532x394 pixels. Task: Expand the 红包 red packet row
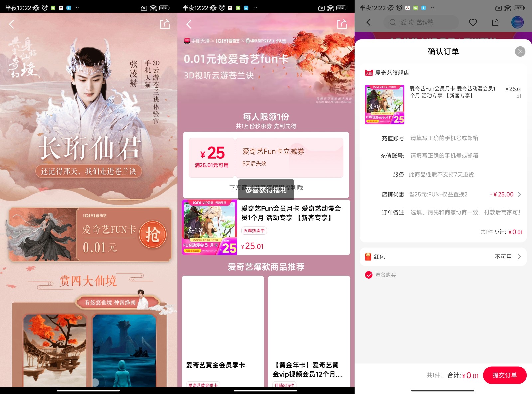(x=519, y=257)
